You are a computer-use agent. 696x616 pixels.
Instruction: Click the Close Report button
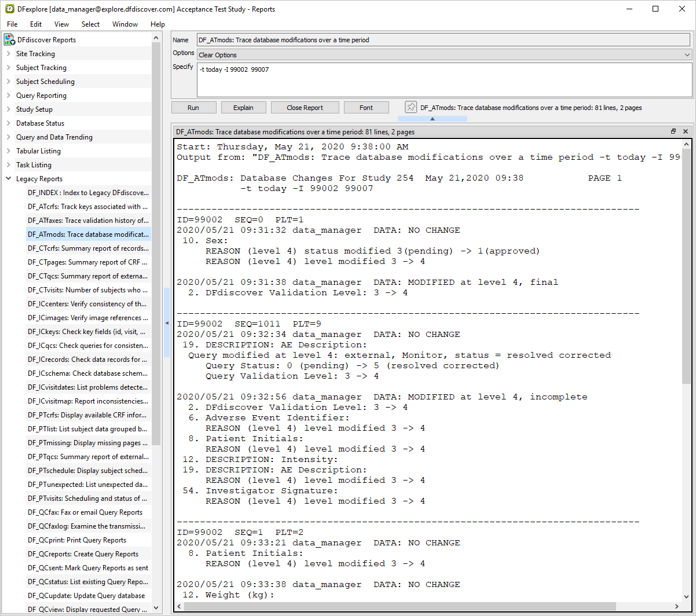click(305, 108)
